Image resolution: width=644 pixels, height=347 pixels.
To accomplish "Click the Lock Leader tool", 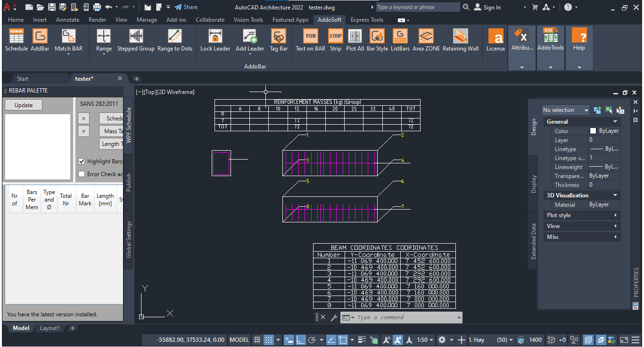I will (x=215, y=40).
